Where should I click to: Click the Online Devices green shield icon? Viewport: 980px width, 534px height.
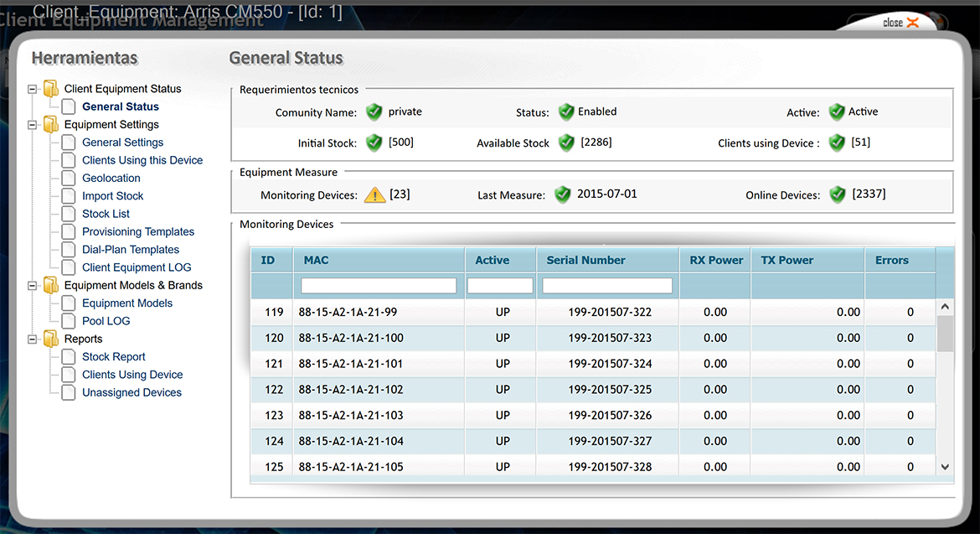pyautogui.click(x=837, y=194)
